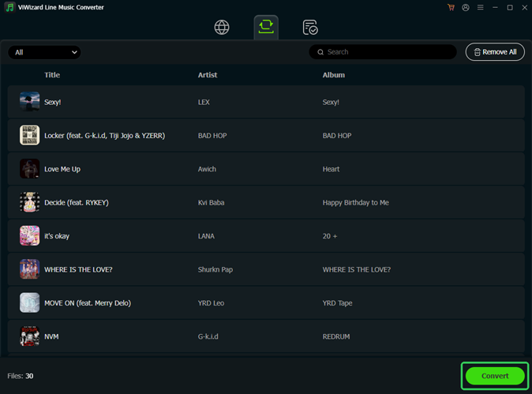Click the Sexy! track title
This screenshot has height=394, width=532.
[53, 102]
